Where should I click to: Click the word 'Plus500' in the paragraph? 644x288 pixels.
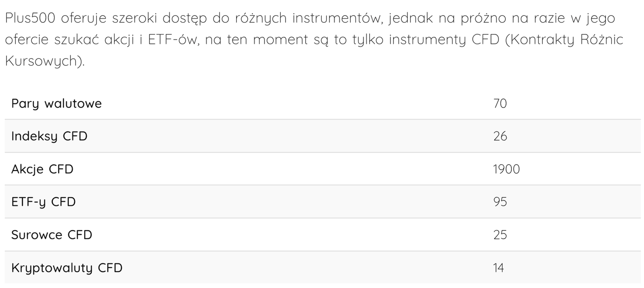pyautogui.click(x=30, y=18)
